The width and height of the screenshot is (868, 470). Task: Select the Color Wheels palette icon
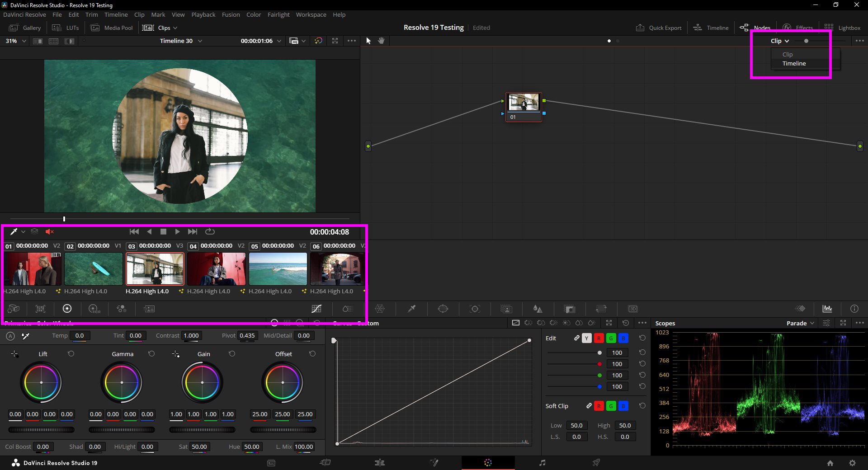67,309
